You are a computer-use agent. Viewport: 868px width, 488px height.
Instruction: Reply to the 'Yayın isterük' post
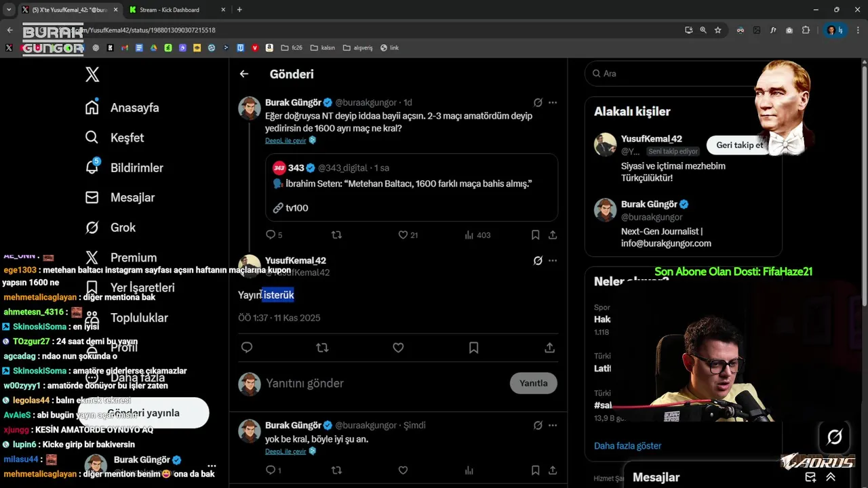pyautogui.click(x=247, y=348)
